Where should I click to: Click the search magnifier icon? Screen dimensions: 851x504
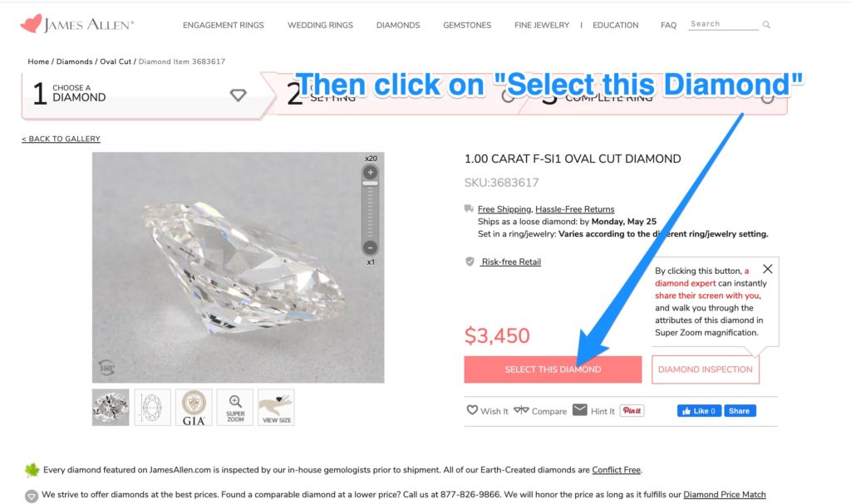coord(766,25)
